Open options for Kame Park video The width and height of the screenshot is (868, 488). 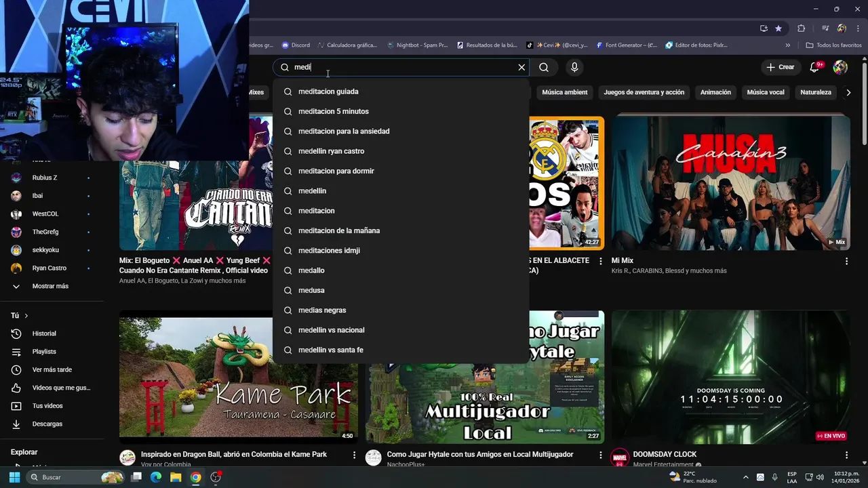point(354,455)
